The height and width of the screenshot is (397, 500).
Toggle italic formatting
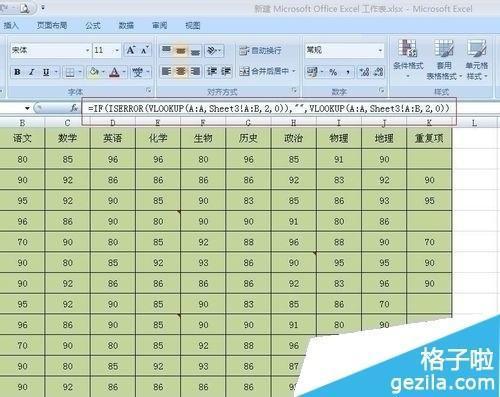click(32, 72)
